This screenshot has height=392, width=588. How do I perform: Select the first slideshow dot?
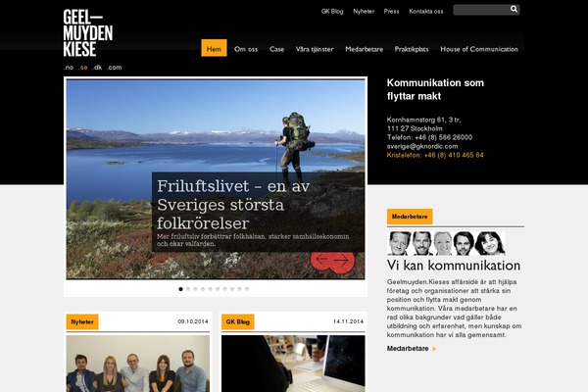point(180,289)
